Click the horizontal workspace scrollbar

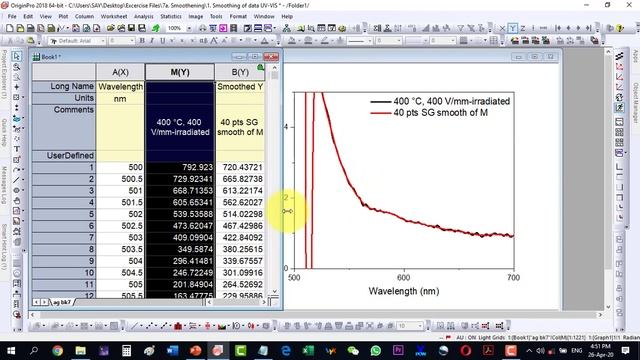pyautogui.click(x=316, y=315)
